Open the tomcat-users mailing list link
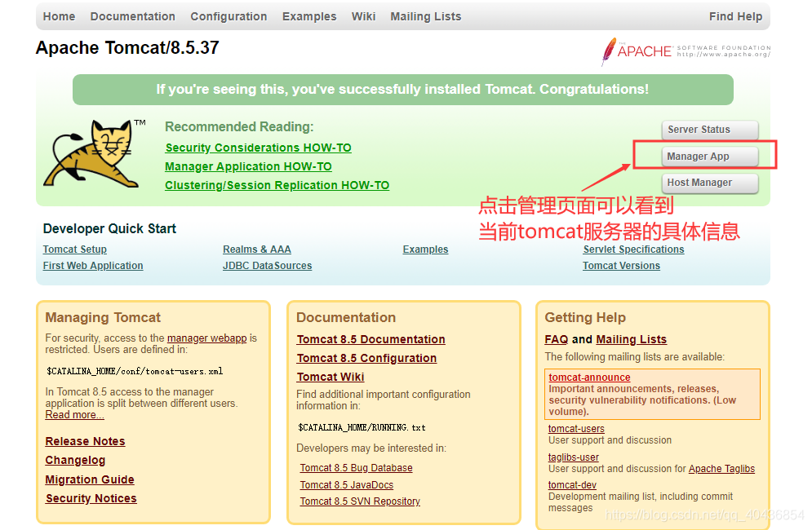 point(576,429)
